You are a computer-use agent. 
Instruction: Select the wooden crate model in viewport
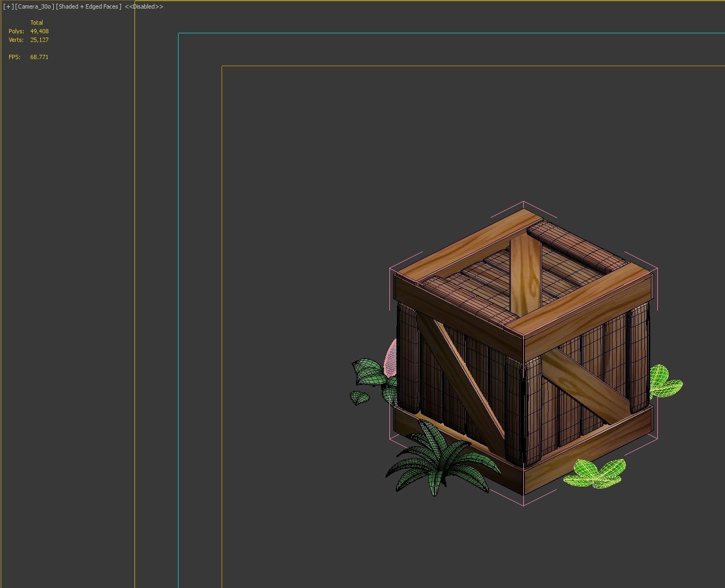coord(523,352)
